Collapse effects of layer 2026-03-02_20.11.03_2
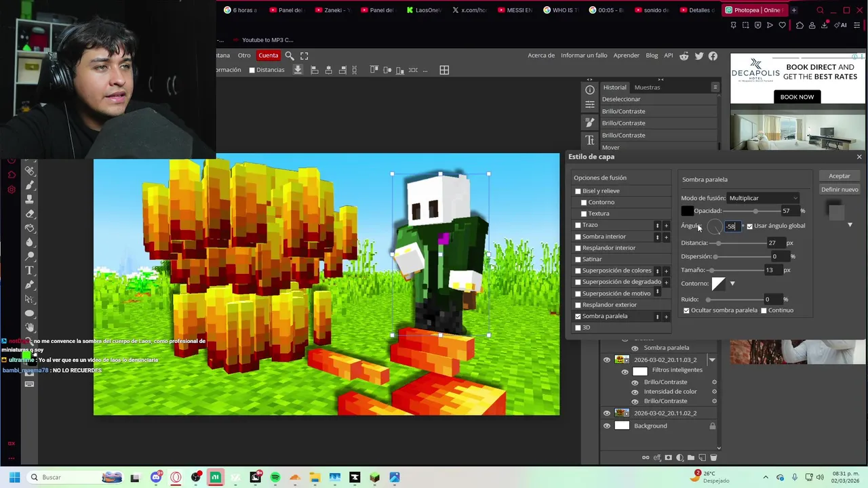Viewport: 868px width, 488px height. pyautogui.click(x=712, y=360)
